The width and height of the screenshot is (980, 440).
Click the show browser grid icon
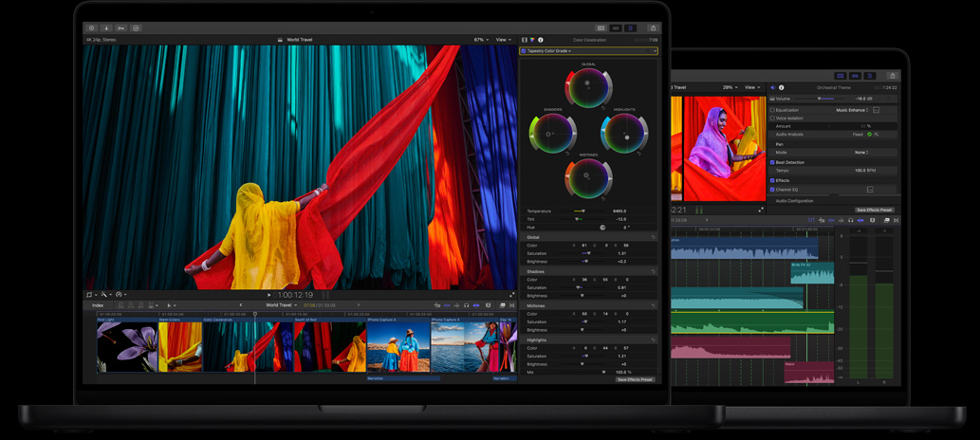pos(601,28)
